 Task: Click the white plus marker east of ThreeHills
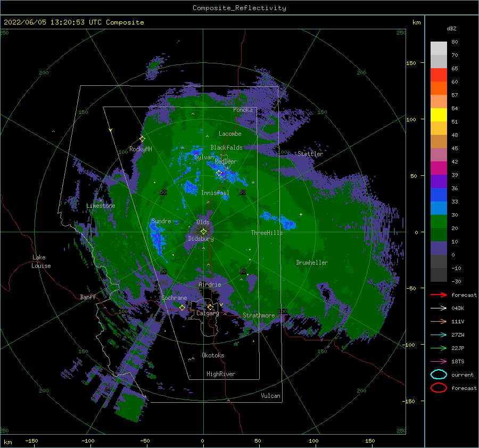click(301, 214)
